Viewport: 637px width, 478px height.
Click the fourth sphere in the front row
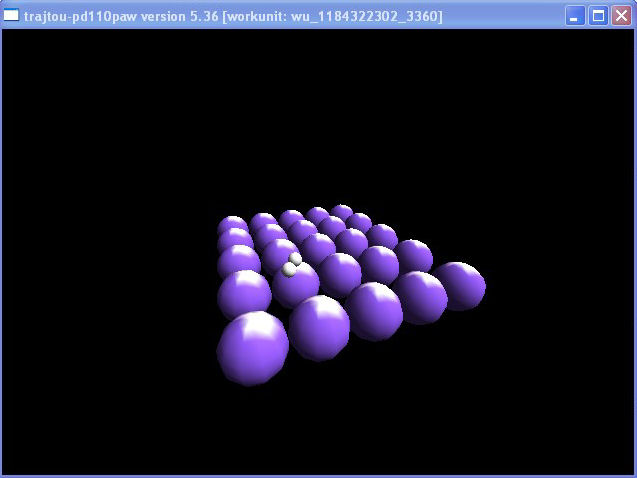420,297
